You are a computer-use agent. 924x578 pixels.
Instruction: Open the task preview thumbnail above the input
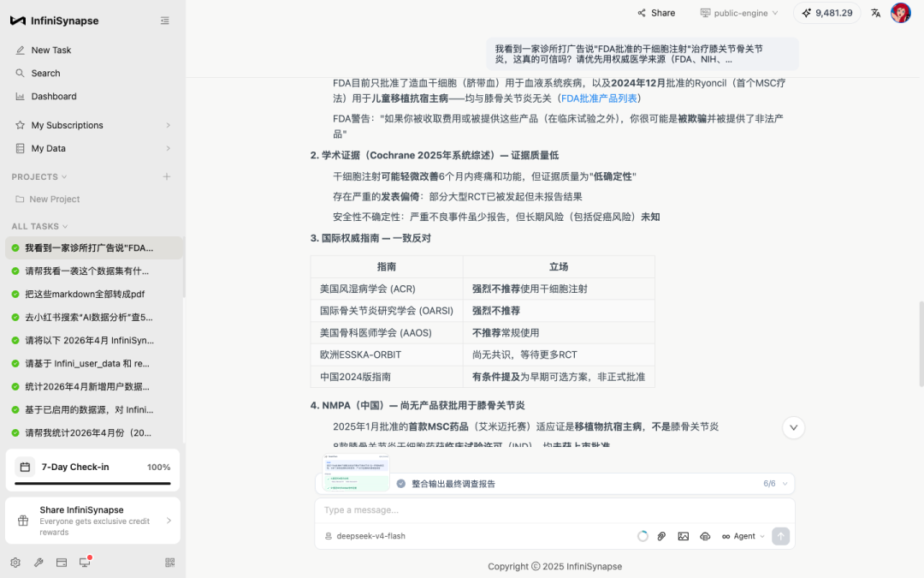[x=356, y=472]
